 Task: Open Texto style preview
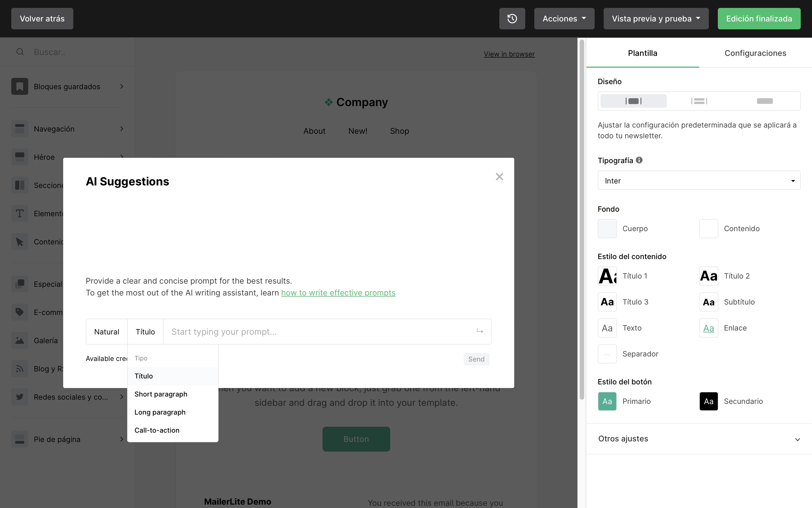(x=607, y=328)
